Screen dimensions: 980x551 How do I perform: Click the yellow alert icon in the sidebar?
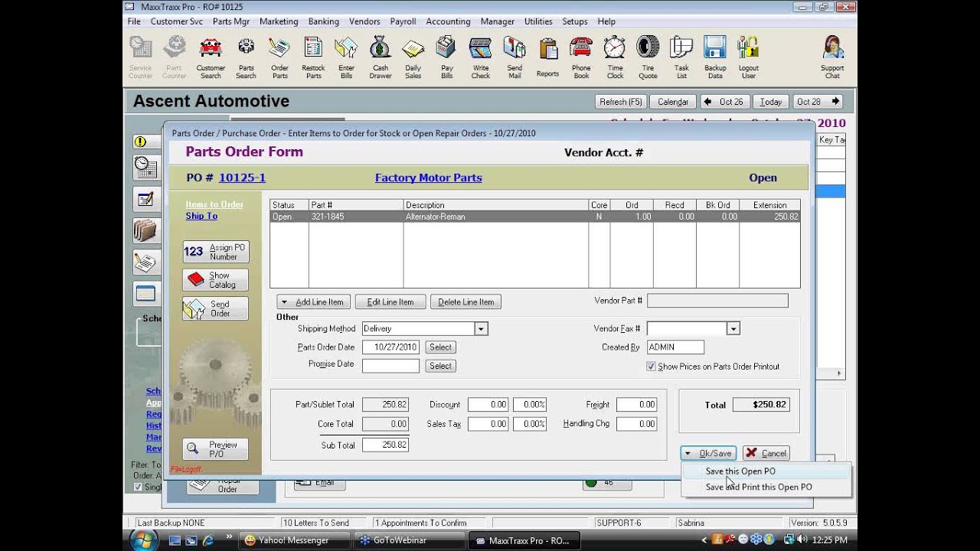tap(140, 142)
